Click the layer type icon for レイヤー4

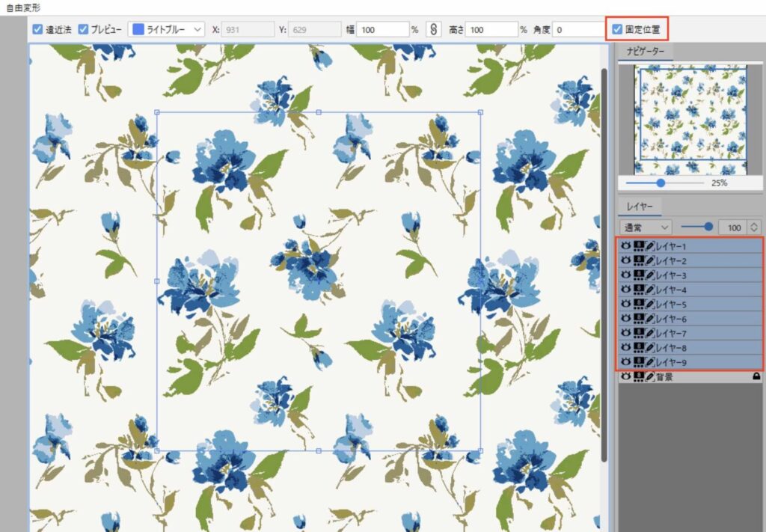point(639,290)
